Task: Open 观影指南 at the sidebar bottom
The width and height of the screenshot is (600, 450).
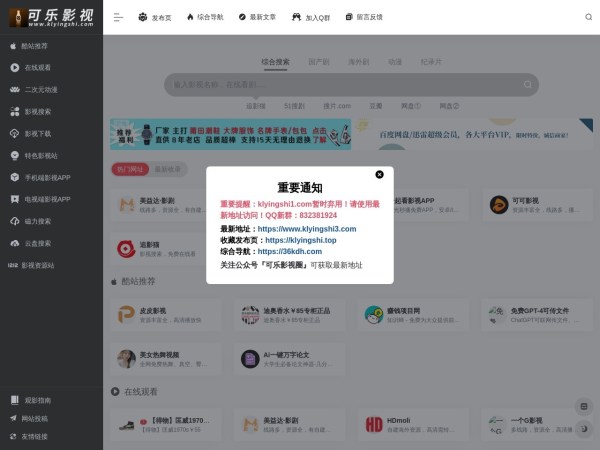Action: tap(37, 400)
